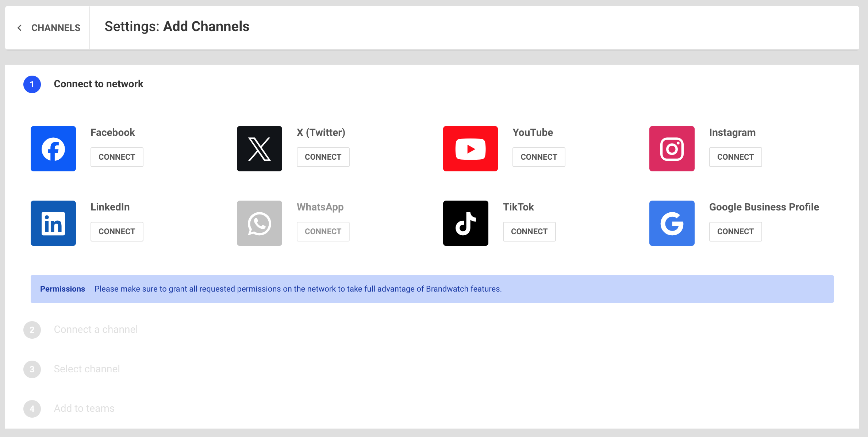The image size is (868, 437).
Task: Click the 'Select channel' step label
Action: pyautogui.click(x=87, y=369)
